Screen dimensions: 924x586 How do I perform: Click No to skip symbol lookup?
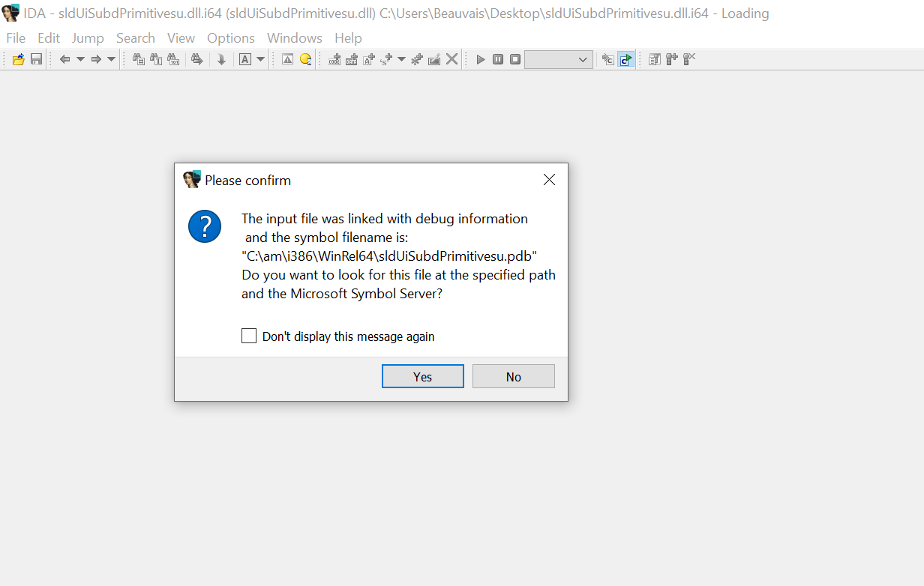click(x=513, y=376)
